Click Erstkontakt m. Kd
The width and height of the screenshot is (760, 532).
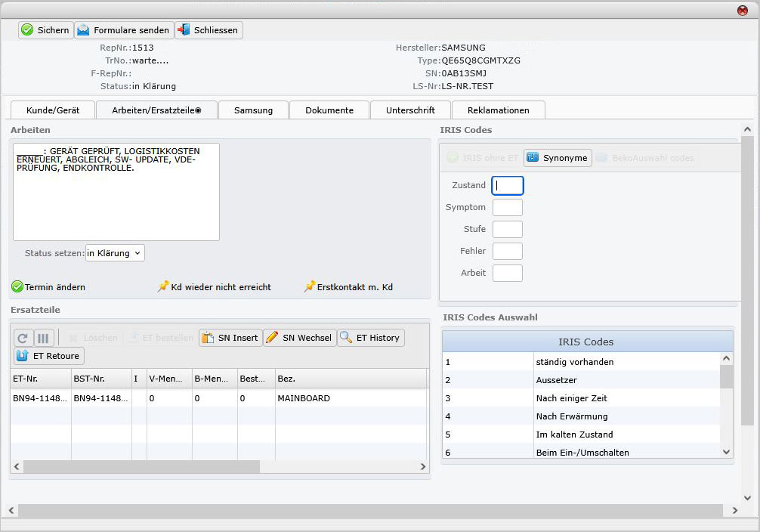coord(355,287)
